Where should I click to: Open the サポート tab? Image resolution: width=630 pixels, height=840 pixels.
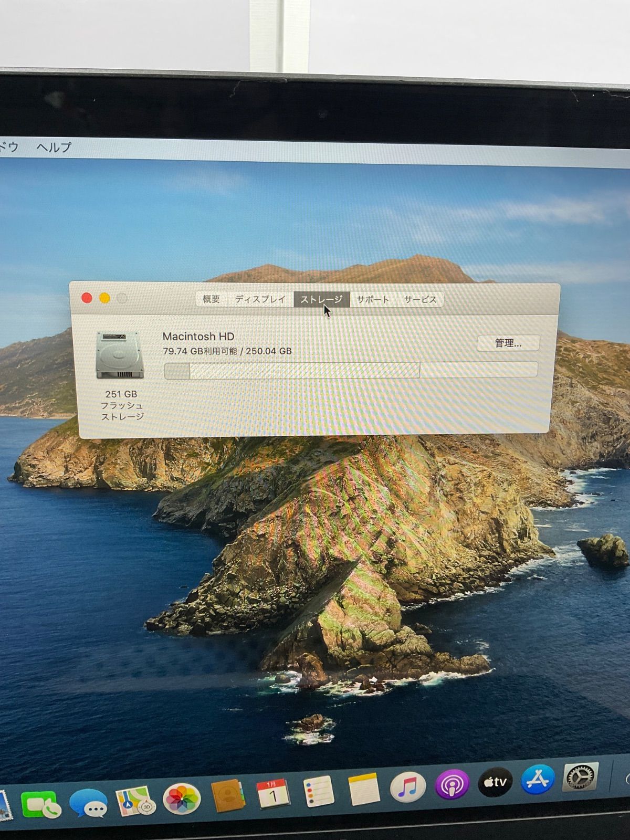(373, 300)
